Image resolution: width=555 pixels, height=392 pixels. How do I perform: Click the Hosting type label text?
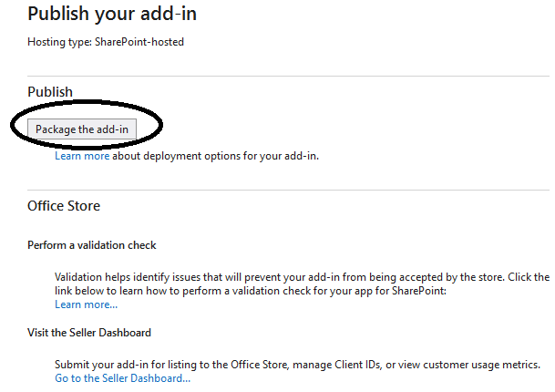coord(60,42)
